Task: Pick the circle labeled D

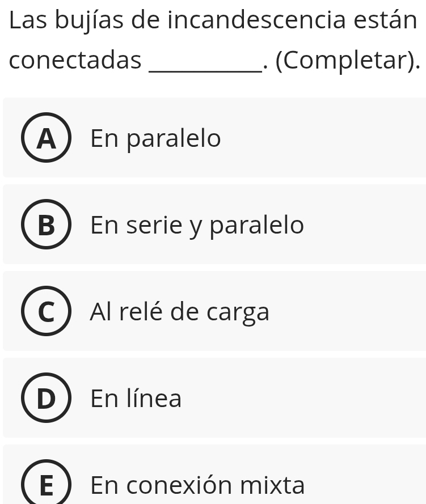Action: 46,398
